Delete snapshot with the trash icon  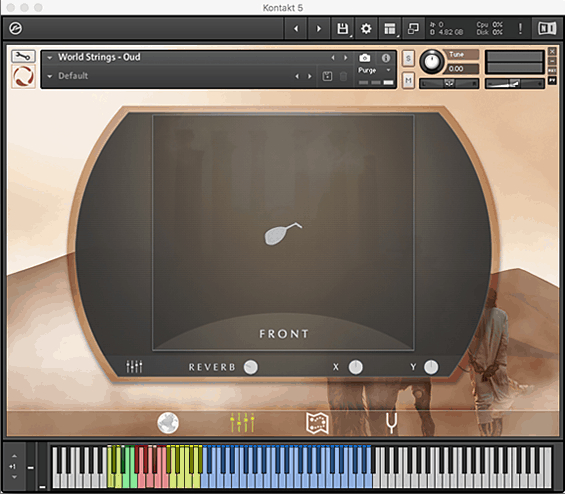pos(343,76)
